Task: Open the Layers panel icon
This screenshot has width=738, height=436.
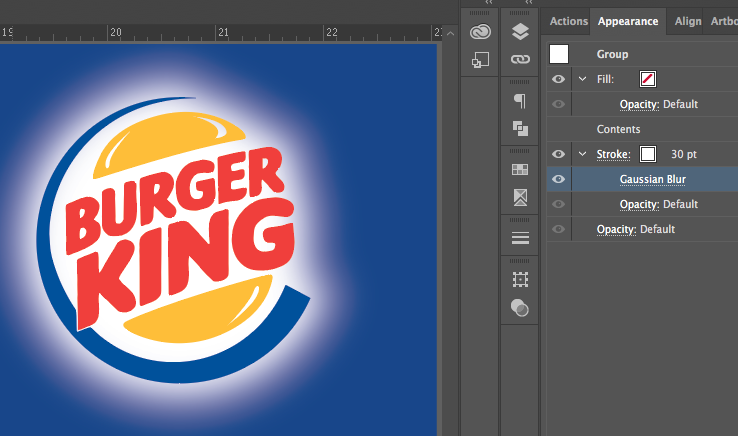Action: point(520,31)
